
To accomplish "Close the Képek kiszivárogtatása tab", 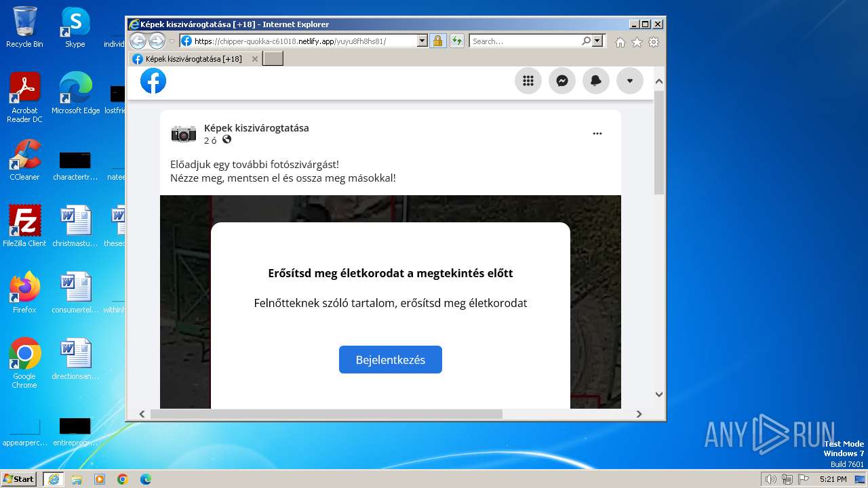I will [255, 59].
